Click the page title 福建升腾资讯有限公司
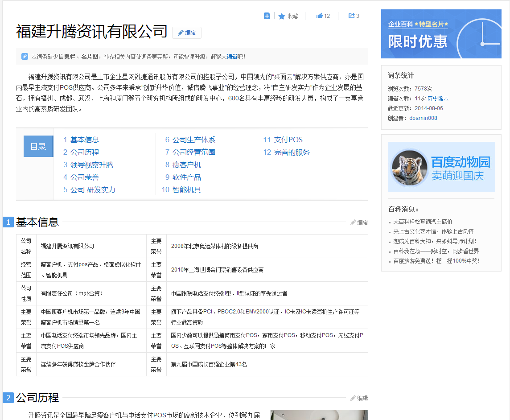 pos(92,32)
